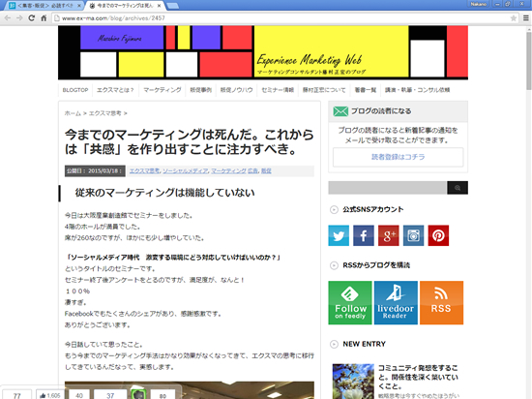Click inside the sidebar search field
Screen dimensions: 532x399
coord(387,188)
